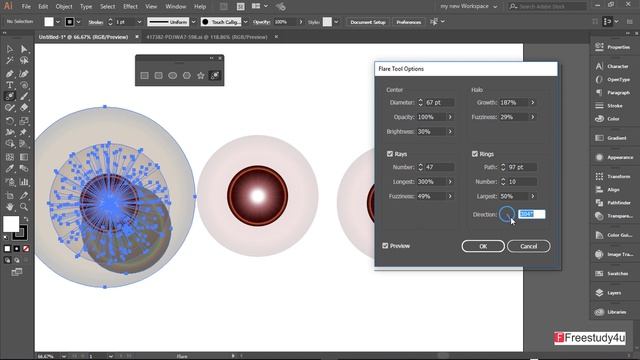Select the Pen tool

click(x=10, y=74)
